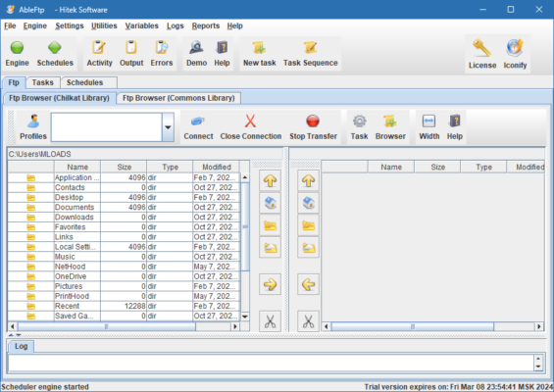Cut with local pane scissors button
The width and height of the screenshot is (554, 392).
click(x=270, y=321)
